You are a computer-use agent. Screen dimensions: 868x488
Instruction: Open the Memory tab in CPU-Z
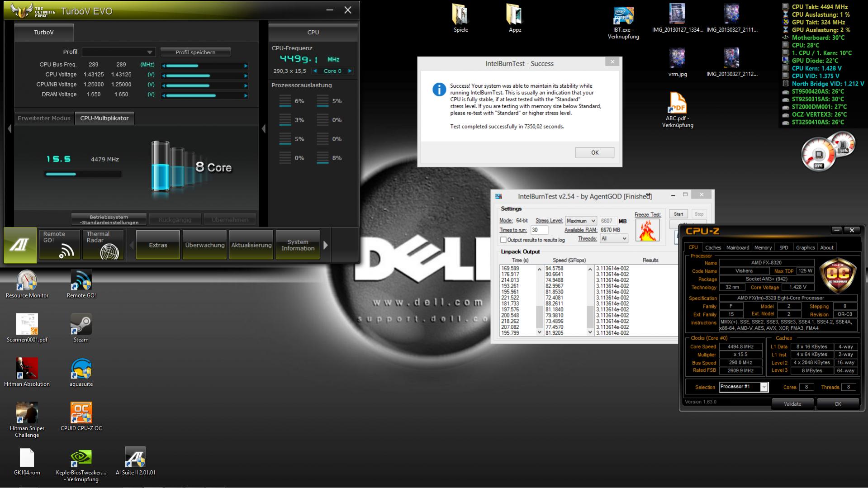(x=763, y=247)
